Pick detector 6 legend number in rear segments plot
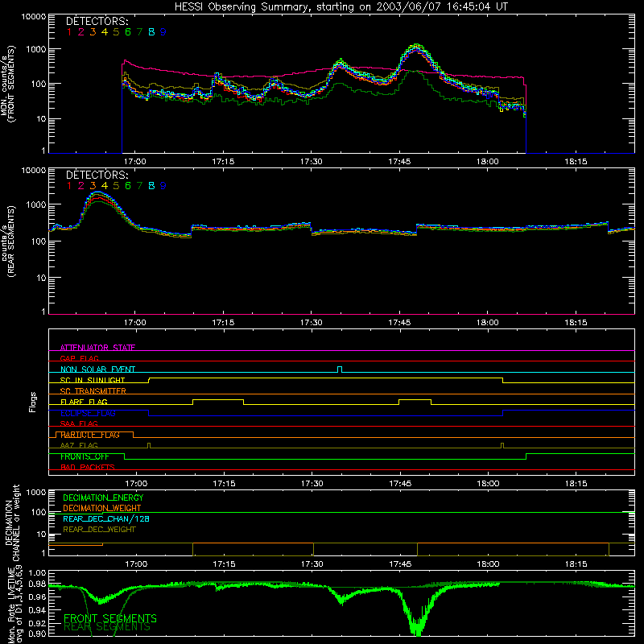This screenshot has height=644, width=644. [128, 186]
